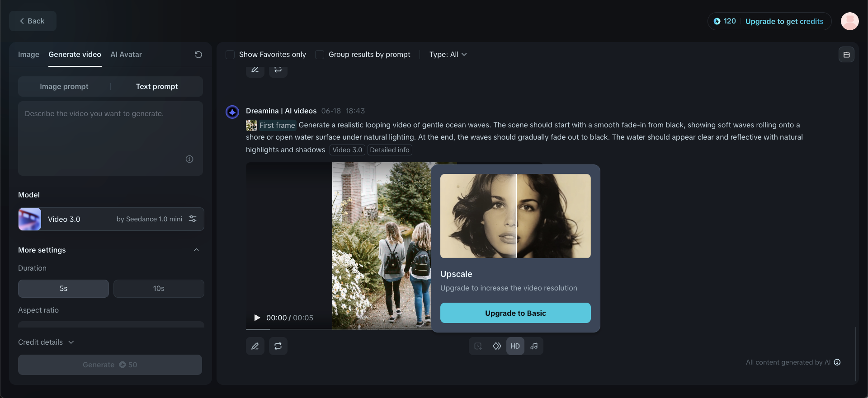Click the results panel scrollbar

(856, 354)
